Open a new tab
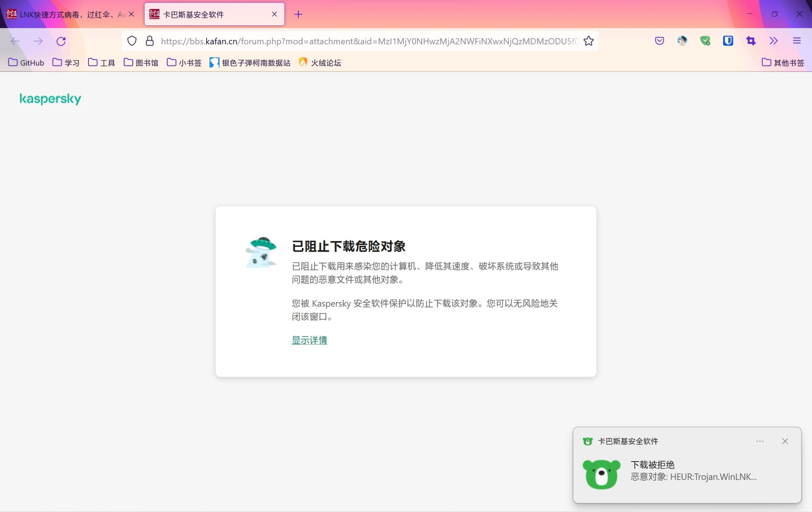The width and height of the screenshot is (812, 512). (298, 15)
